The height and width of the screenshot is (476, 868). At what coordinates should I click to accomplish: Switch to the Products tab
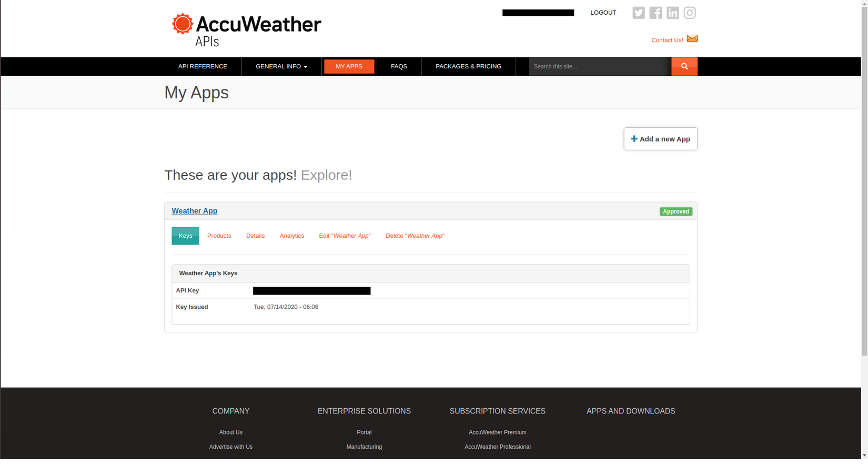pos(219,236)
